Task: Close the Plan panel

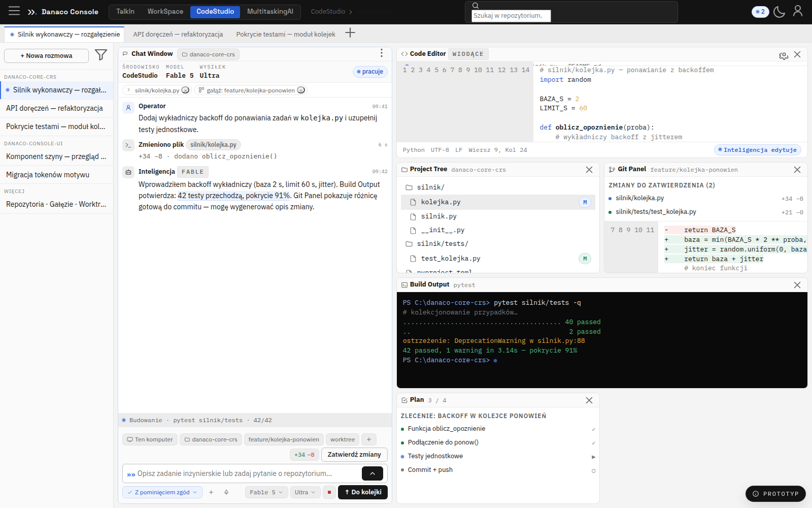Action: tap(589, 400)
